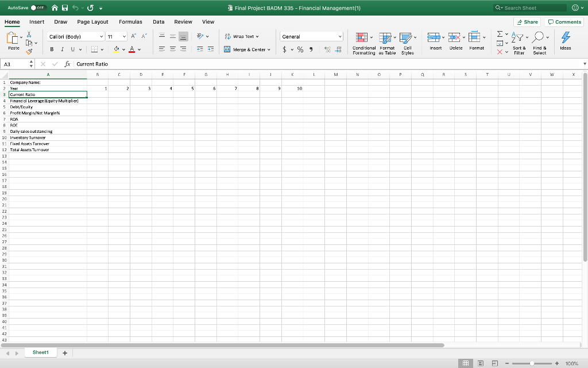Click the Home house icon in title bar
The image size is (588, 368).
(55, 7)
